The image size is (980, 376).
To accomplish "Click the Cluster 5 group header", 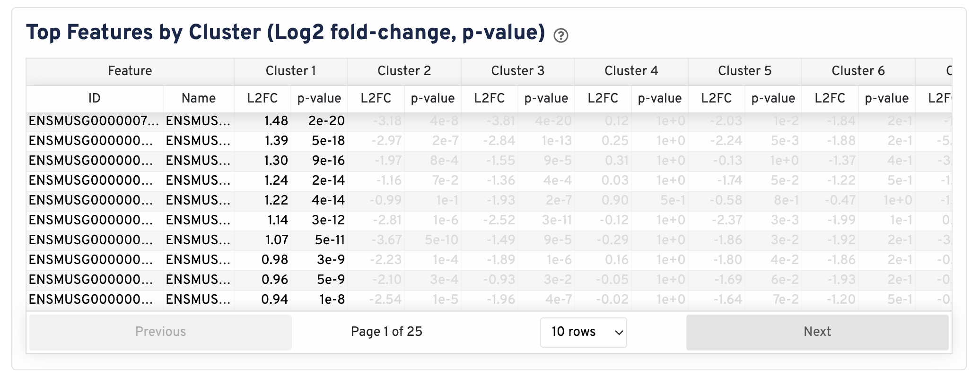I will pyautogui.click(x=745, y=71).
